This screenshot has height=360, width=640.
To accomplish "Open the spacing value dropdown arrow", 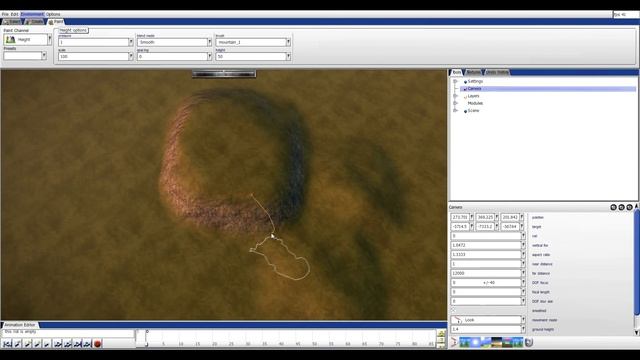I will [x=209, y=56].
